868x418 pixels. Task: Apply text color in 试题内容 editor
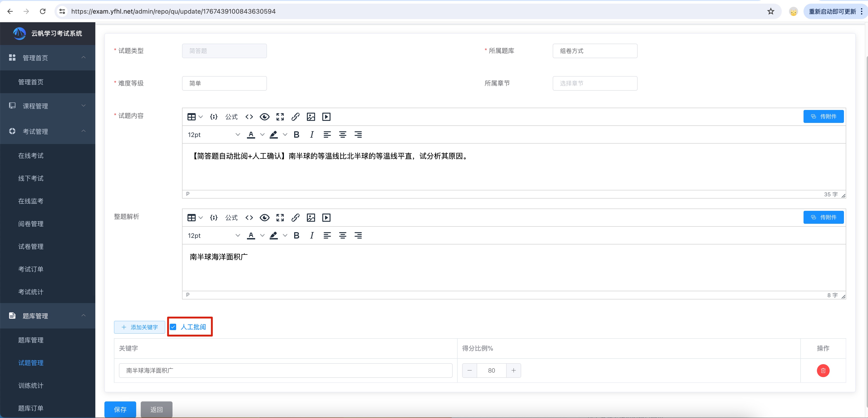pyautogui.click(x=251, y=135)
